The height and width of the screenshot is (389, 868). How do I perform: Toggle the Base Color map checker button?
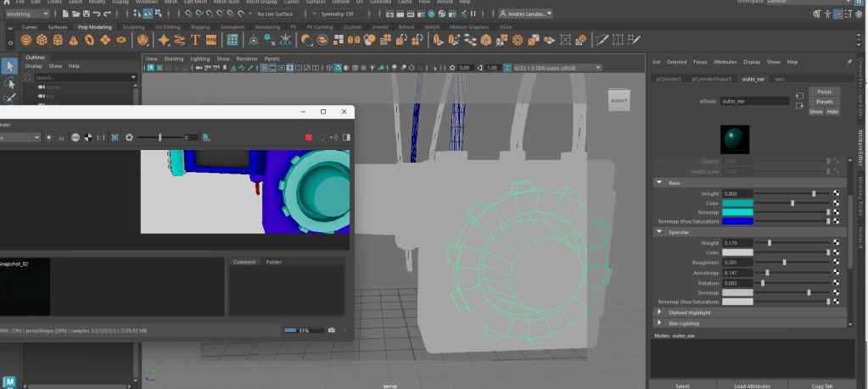(836, 203)
